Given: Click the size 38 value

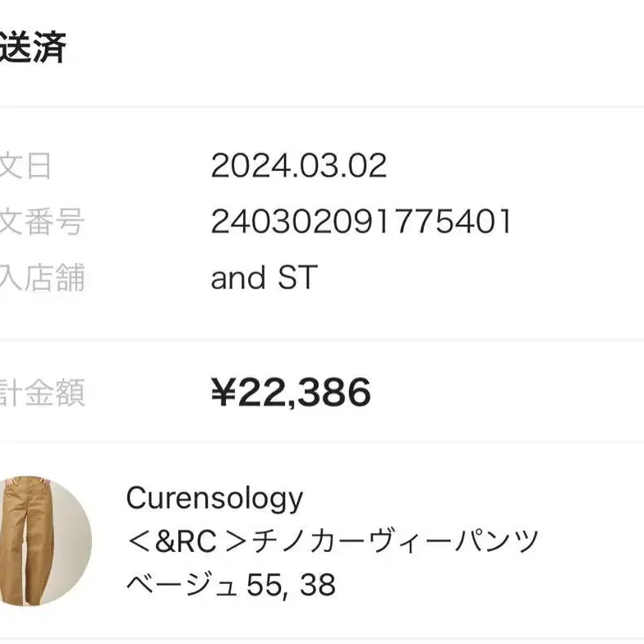Looking at the screenshot, I should [x=317, y=585].
